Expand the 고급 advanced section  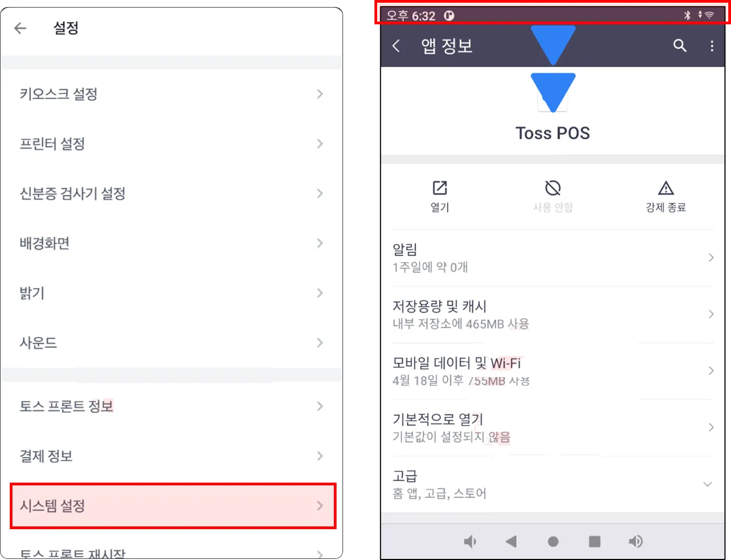(x=553, y=484)
